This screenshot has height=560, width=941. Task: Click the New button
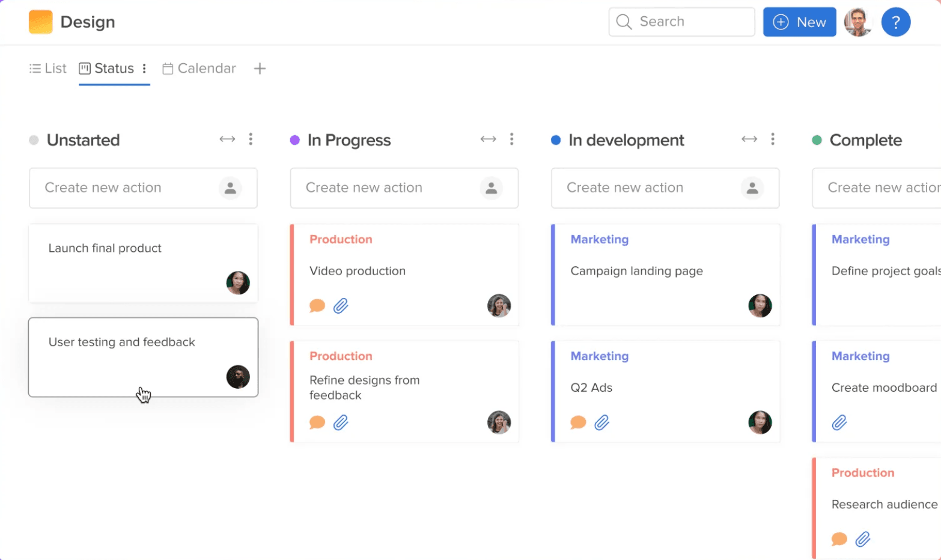tap(799, 22)
